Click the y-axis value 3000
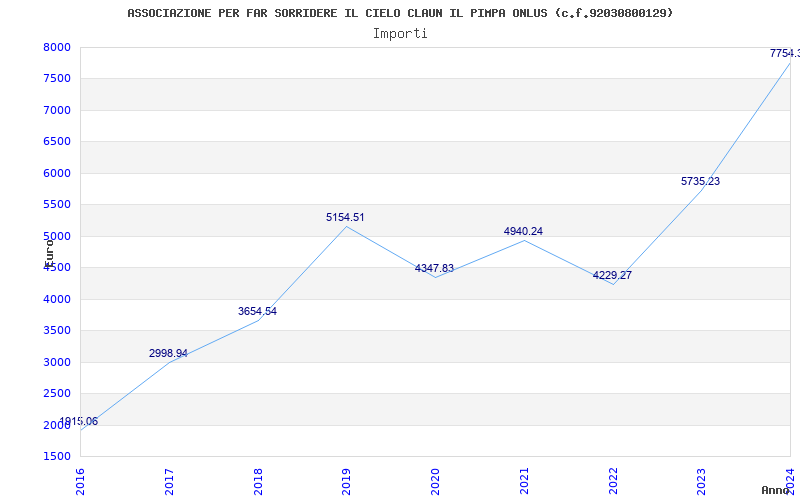 (57, 362)
